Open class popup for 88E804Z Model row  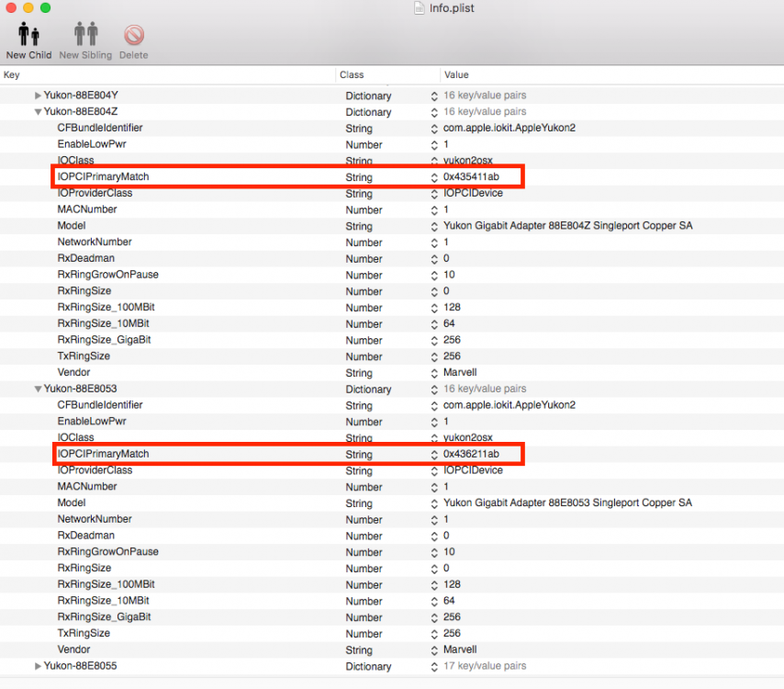(x=434, y=227)
